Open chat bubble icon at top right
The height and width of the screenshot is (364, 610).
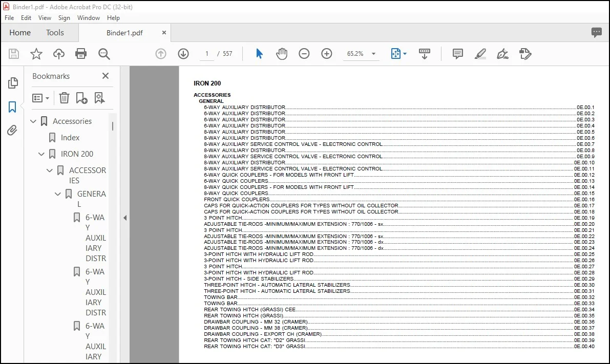point(596,32)
